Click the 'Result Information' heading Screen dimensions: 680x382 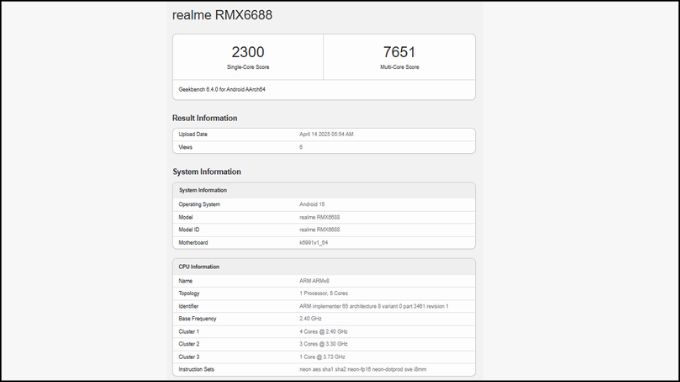204,118
